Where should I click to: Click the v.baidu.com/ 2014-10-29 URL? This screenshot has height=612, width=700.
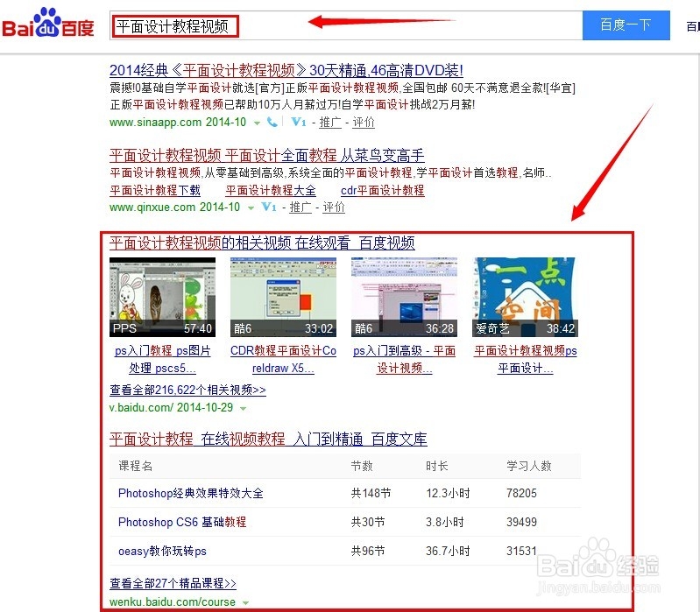pyautogui.click(x=171, y=407)
